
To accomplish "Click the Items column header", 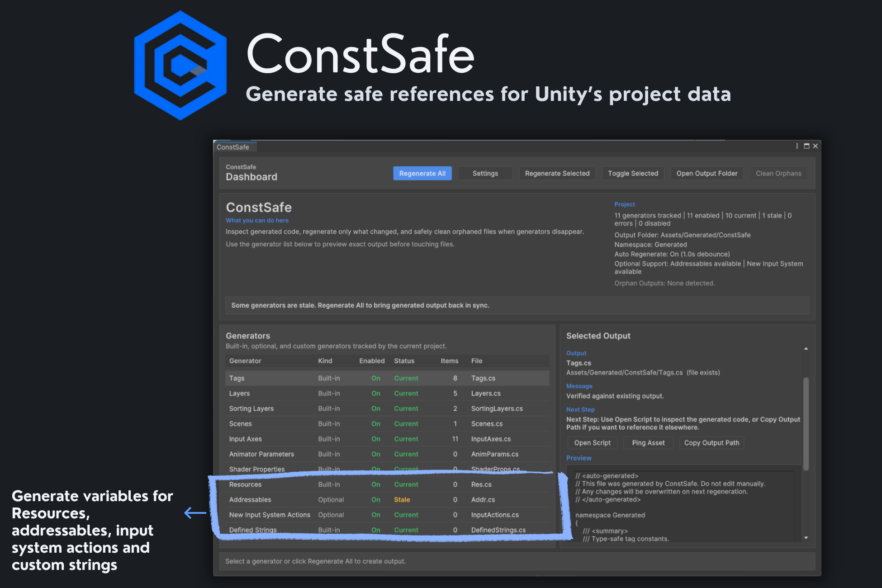I will coord(450,361).
